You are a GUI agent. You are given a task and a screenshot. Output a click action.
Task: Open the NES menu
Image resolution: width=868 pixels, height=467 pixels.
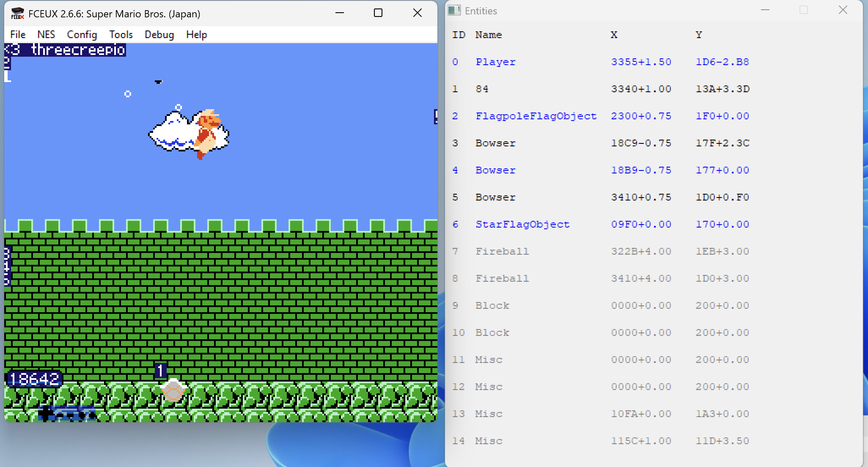click(x=46, y=35)
